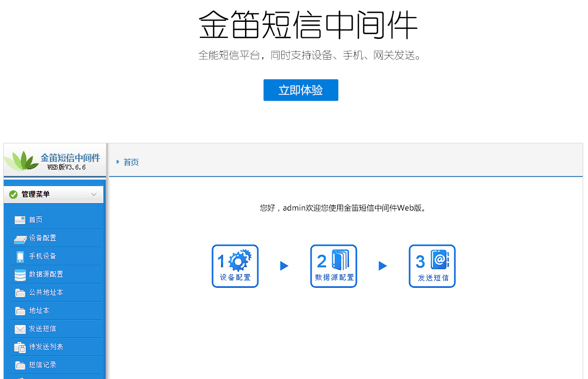Click the 全能短信平台 subtitle text
The image size is (588, 379).
coord(310,55)
